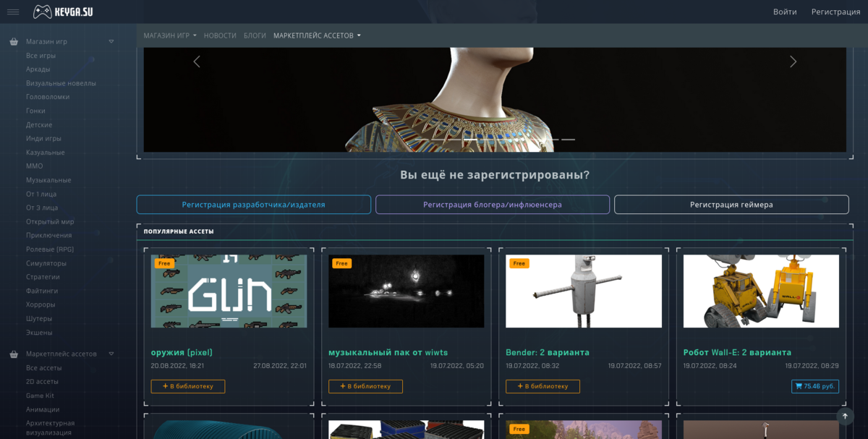The height and width of the screenshot is (439, 868).
Task: Open the Bender: 2 варианта title link
Action: pos(548,352)
